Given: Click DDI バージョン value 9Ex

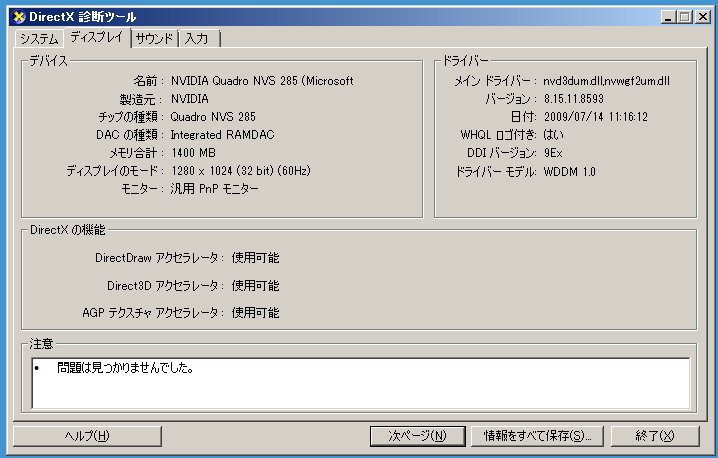Looking at the screenshot, I should [x=553, y=153].
